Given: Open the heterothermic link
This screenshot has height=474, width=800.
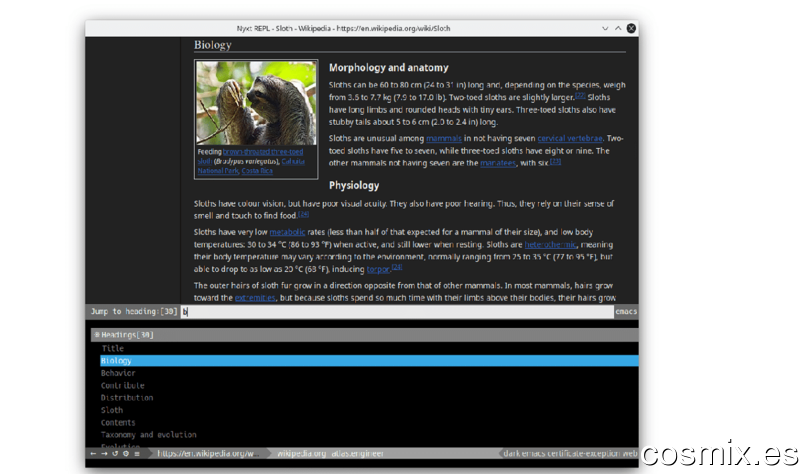Looking at the screenshot, I should tap(550, 244).
